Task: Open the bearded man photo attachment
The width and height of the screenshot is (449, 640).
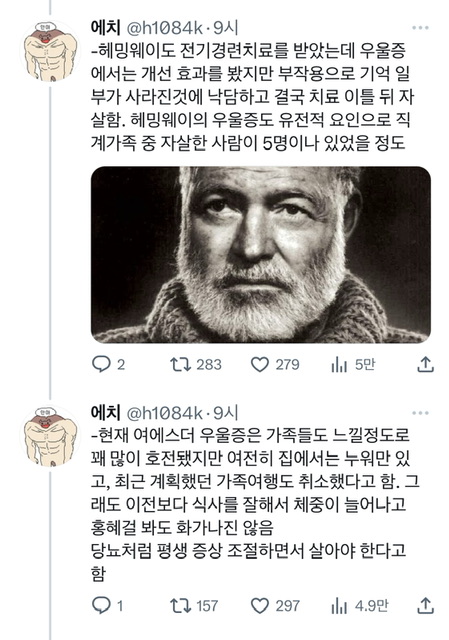Action: 260,254
